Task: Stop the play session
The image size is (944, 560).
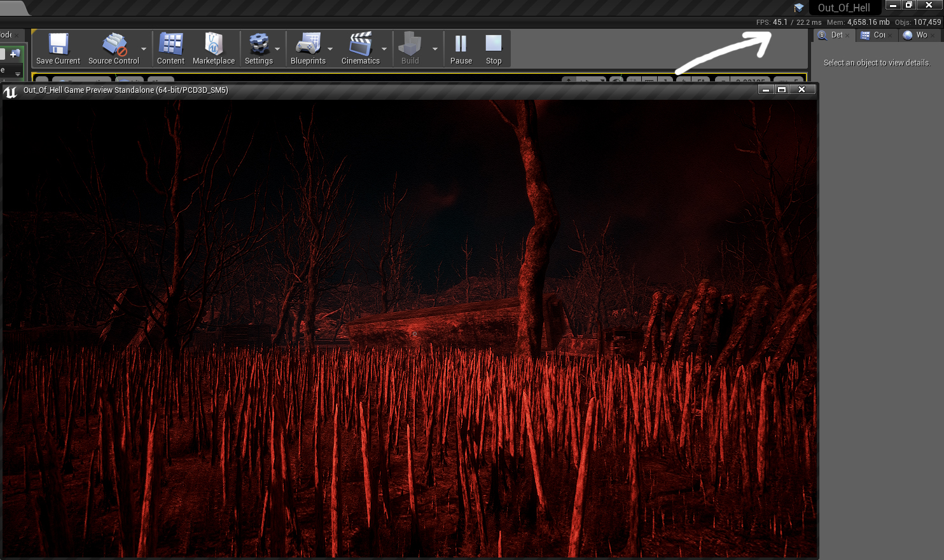Action: [494, 44]
